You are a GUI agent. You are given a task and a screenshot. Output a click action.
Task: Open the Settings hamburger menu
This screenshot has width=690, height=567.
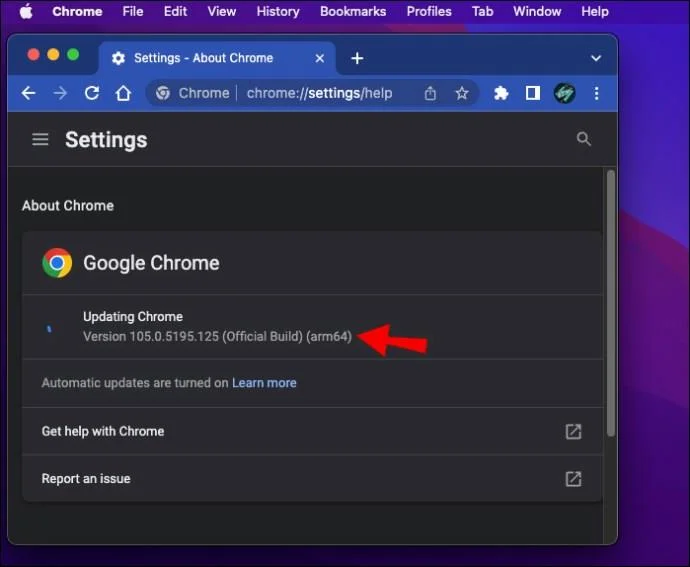click(40, 140)
